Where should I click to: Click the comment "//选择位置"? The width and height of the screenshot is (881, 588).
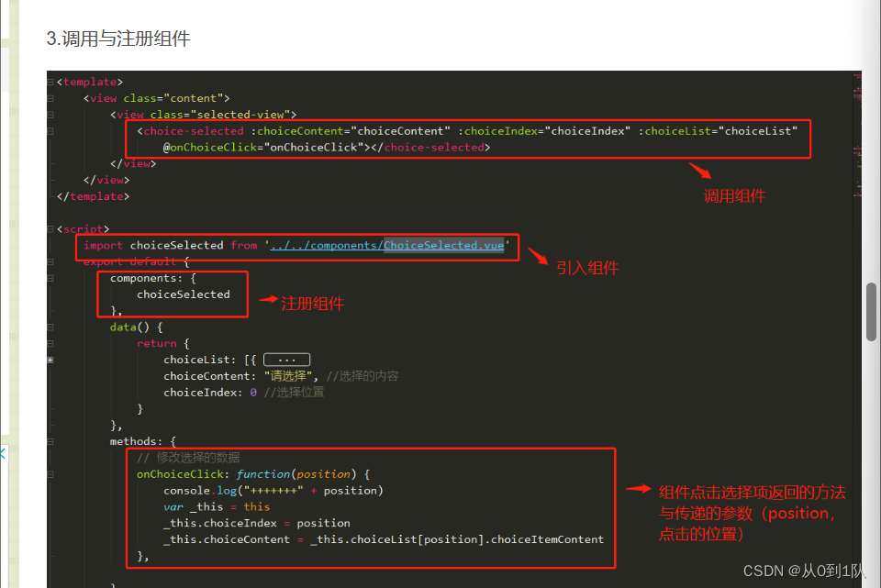[x=294, y=392]
